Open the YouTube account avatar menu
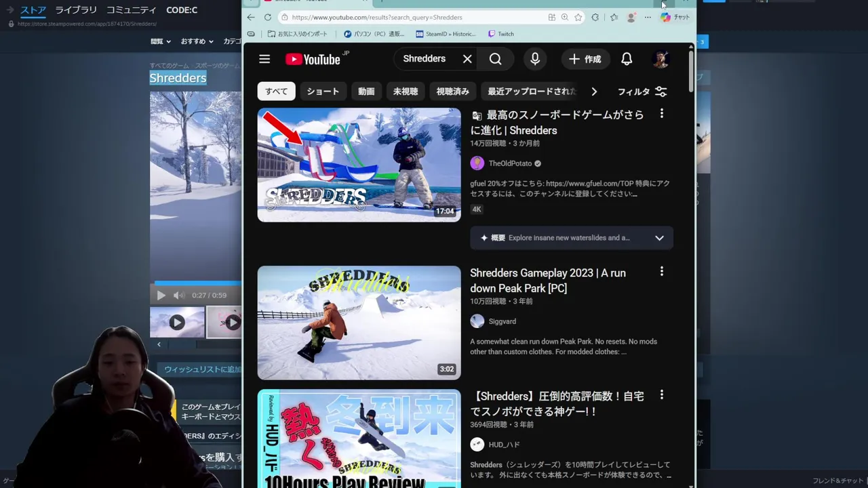 [x=660, y=59]
